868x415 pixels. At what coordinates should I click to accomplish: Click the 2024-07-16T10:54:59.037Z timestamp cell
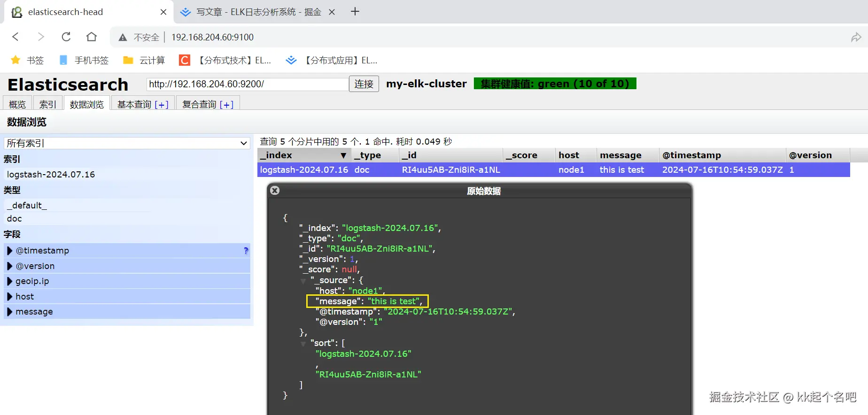[722, 170]
